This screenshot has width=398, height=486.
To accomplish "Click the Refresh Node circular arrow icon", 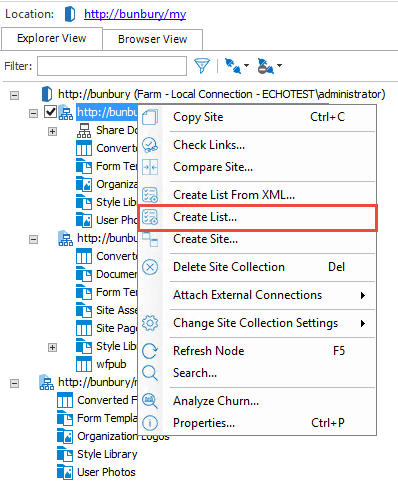I will click(x=150, y=351).
